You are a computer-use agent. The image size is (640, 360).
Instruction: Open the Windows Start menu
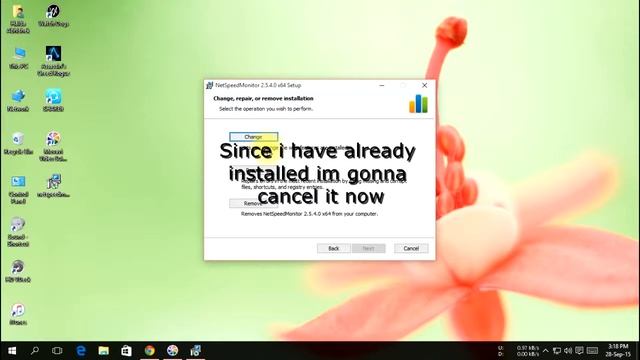(12, 351)
